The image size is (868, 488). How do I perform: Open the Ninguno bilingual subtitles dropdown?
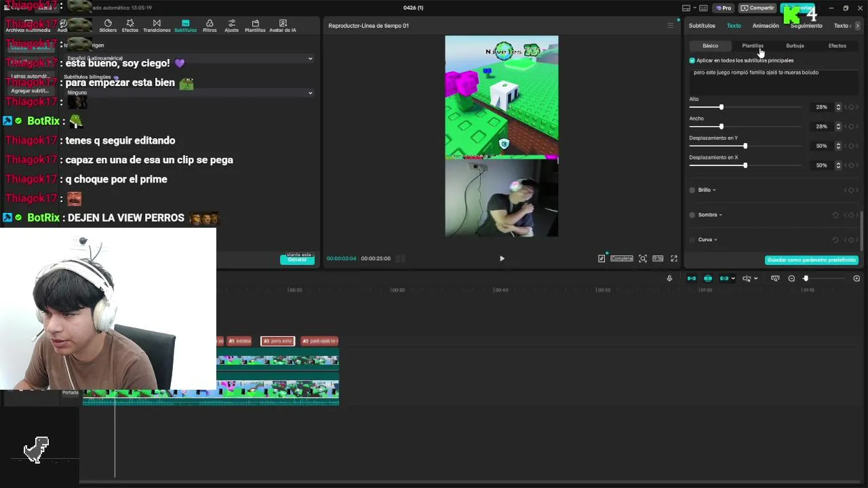[x=189, y=93]
